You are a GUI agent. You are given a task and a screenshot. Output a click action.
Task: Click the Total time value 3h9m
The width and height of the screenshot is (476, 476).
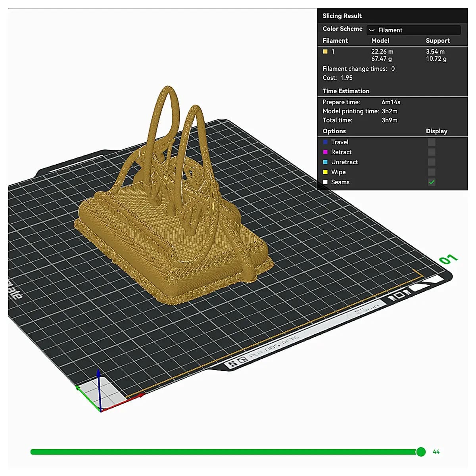(x=390, y=120)
